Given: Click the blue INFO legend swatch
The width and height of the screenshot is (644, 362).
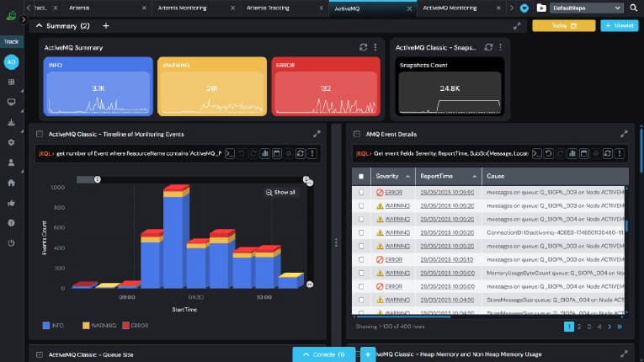Looking at the screenshot, I should pos(46,324).
